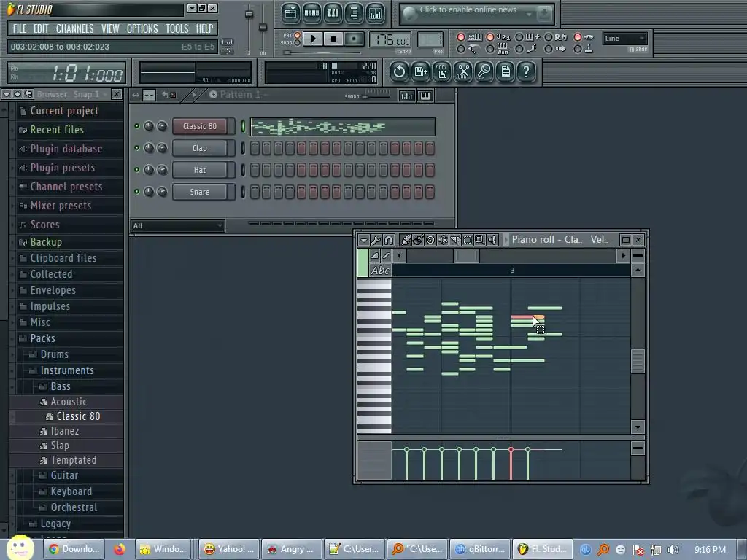Select the Mute tool in Piano roll
The height and width of the screenshot is (560, 747).
(x=443, y=240)
